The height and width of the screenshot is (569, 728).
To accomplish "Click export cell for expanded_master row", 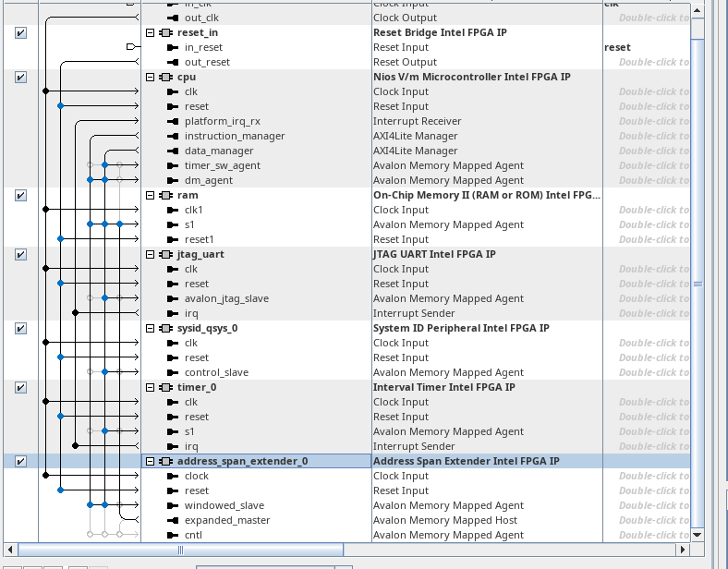I will pos(647,520).
